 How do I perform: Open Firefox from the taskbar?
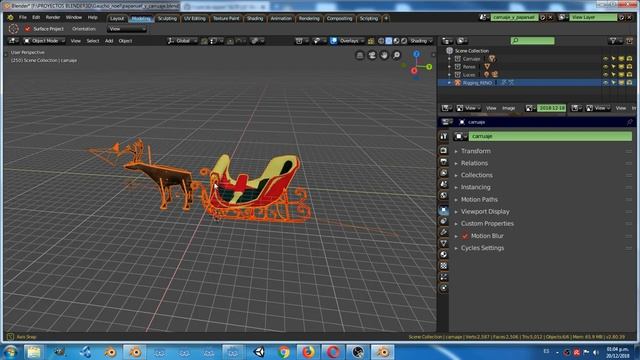[308, 352]
